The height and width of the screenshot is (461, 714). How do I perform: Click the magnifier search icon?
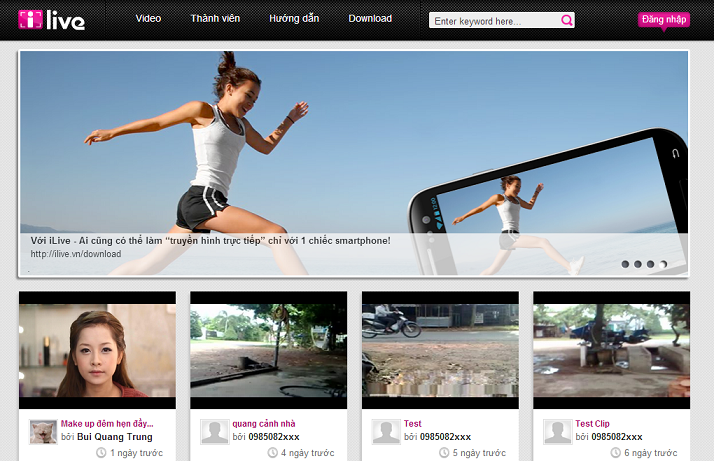click(x=566, y=20)
